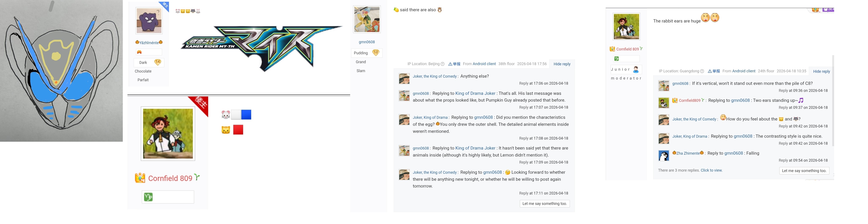Select the blue color square
This screenshot has height=224, width=868.
click(246, 115)
